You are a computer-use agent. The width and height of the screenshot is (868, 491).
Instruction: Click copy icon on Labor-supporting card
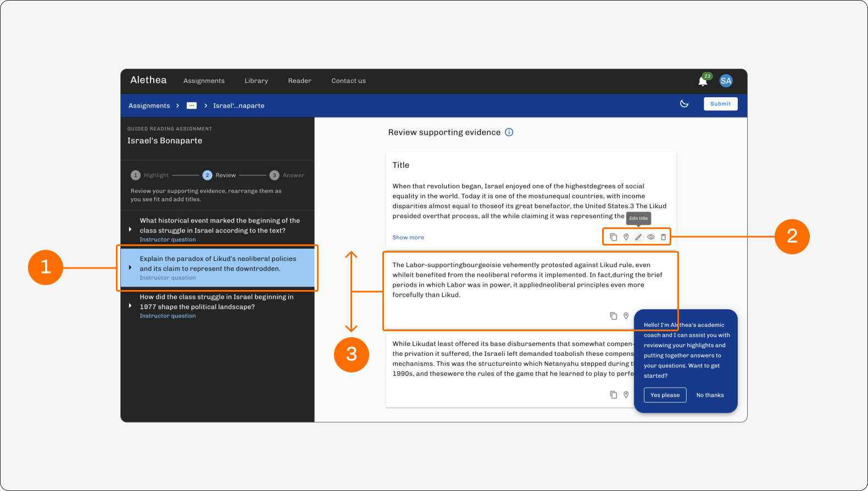[x=614, y=316]
